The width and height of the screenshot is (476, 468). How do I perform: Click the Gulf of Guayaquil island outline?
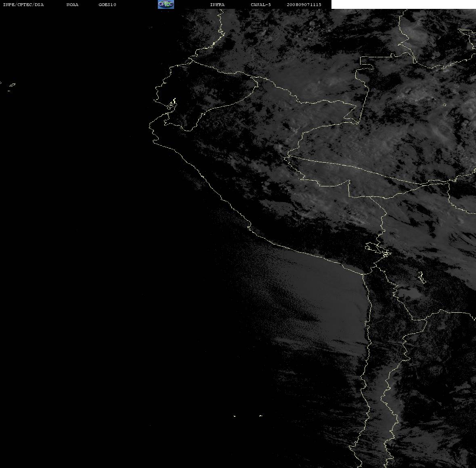(x=172, y=104)
